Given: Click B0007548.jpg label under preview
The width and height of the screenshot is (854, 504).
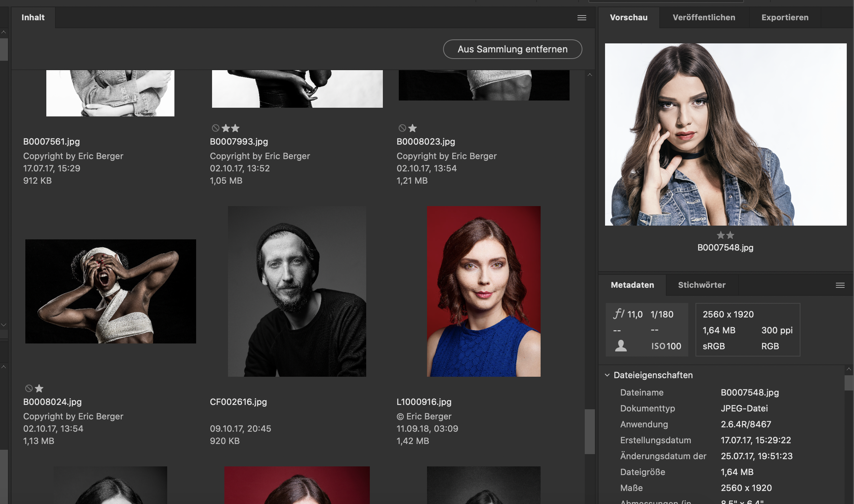Looking at the screenshot, I should click(x=725, y=248).
